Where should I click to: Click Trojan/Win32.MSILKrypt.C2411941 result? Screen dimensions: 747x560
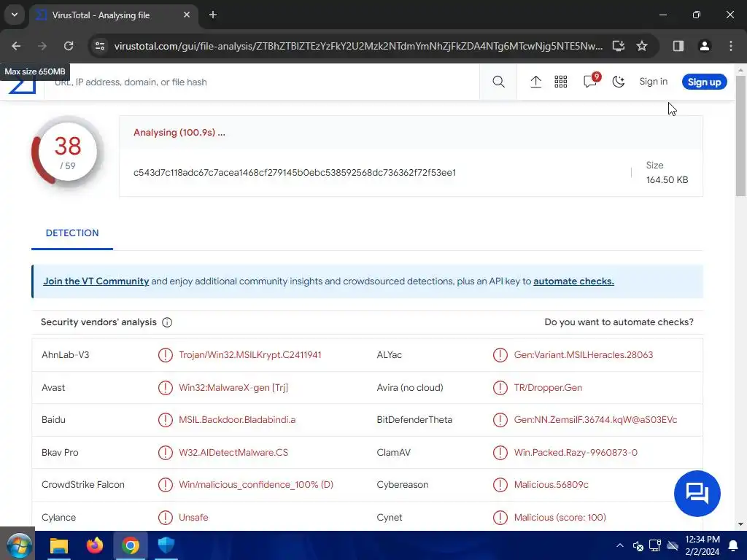(x=250, y=355)
